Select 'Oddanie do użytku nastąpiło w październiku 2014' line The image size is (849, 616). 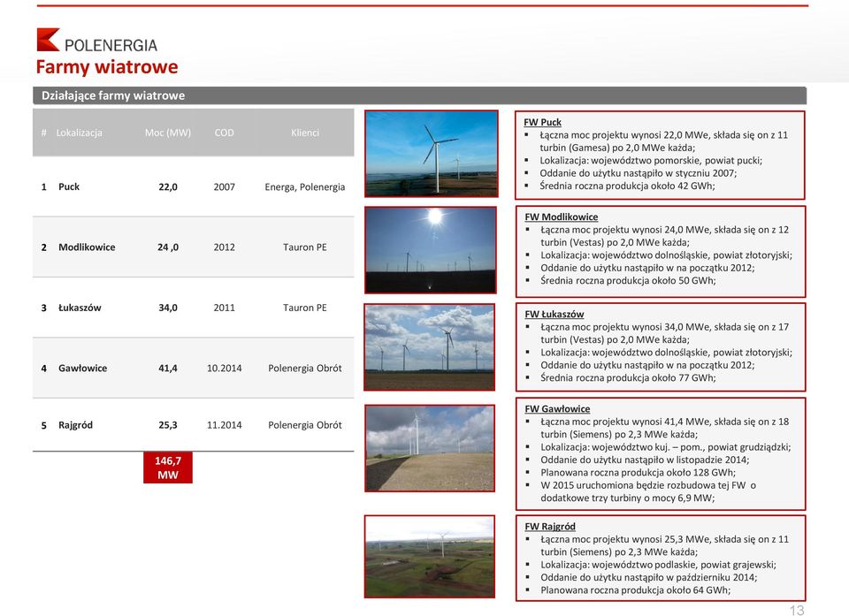point(648,578)
